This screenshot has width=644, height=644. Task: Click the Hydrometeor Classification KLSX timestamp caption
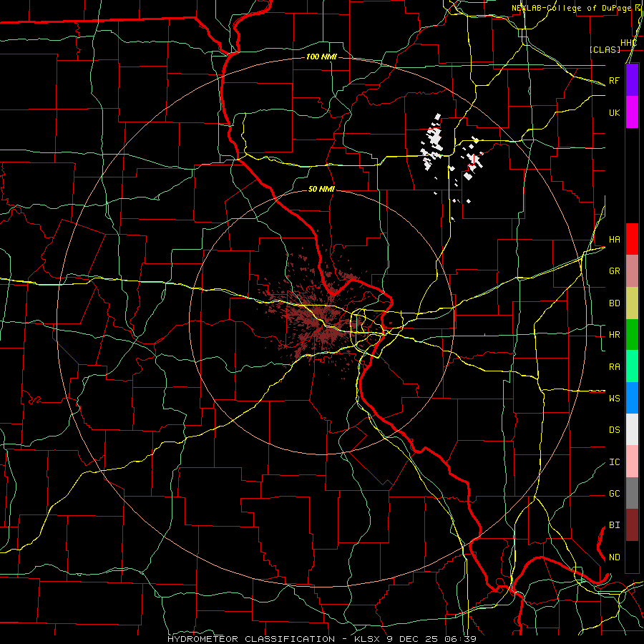coord(322,639)
